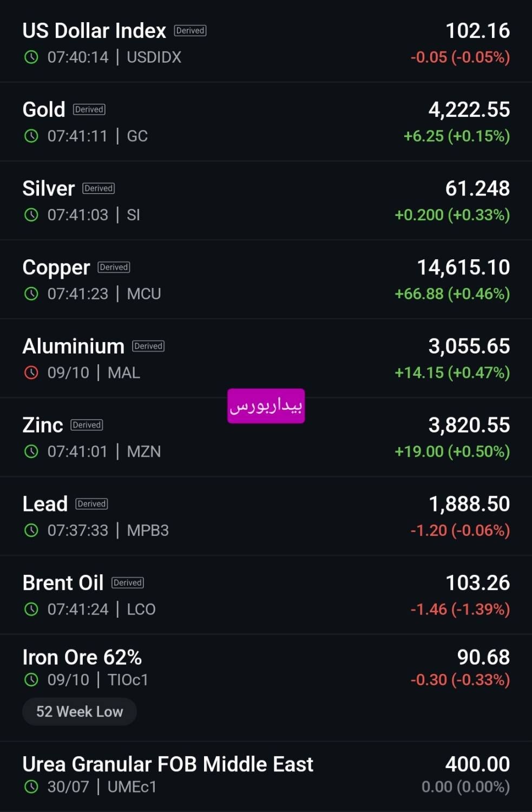The height and width of the screenshot is (812, 532).
Task: Click the red clock icon under Aluminium
Action: pyautogui.click(x=31, y=372)
